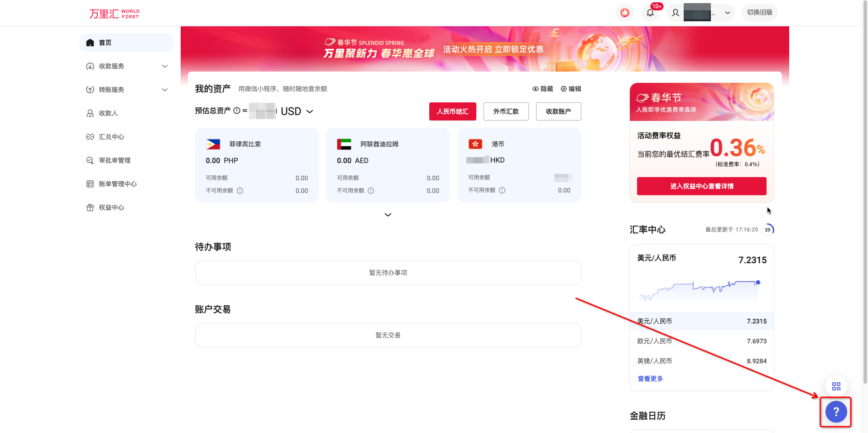This screenshot has width=868, height=433.
Task: Open 查看更多 under the exchange rates
Action: pos(649,378)
